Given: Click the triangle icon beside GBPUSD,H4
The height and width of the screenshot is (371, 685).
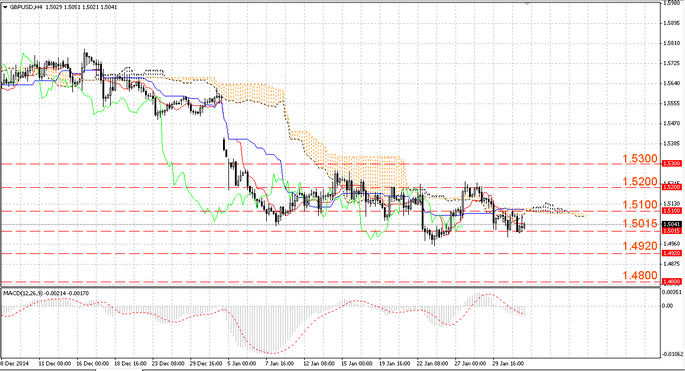Looking at the screenshot, I should [5, 7].
